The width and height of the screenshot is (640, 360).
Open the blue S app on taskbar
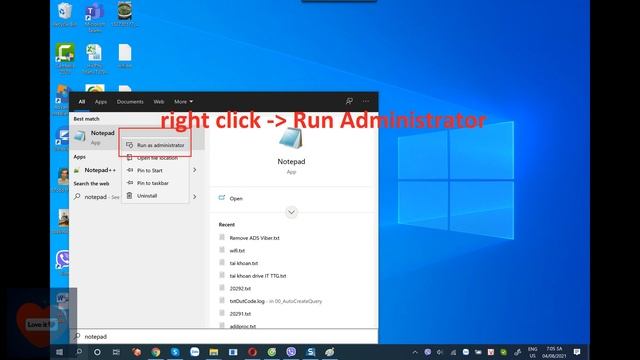(311, 352)
